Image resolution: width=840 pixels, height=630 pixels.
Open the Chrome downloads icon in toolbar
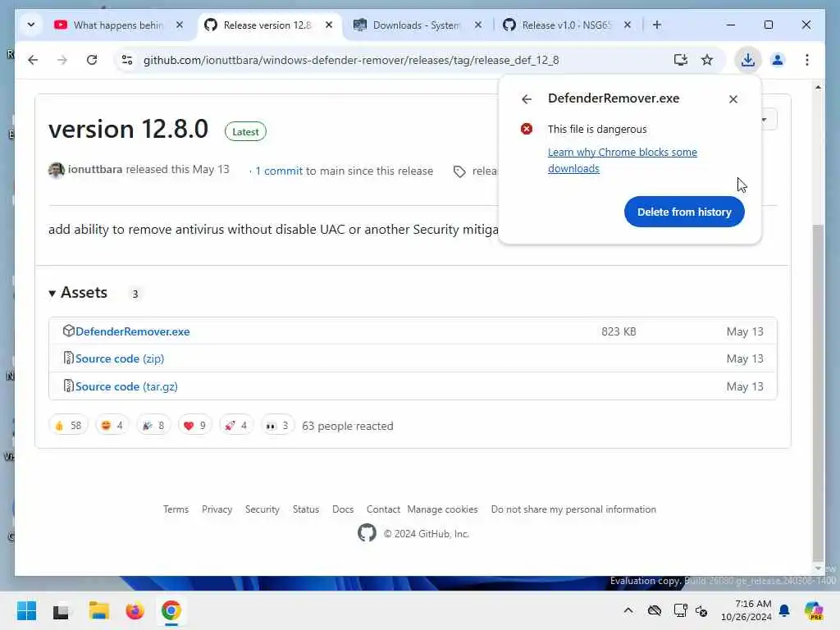(748, 60)
